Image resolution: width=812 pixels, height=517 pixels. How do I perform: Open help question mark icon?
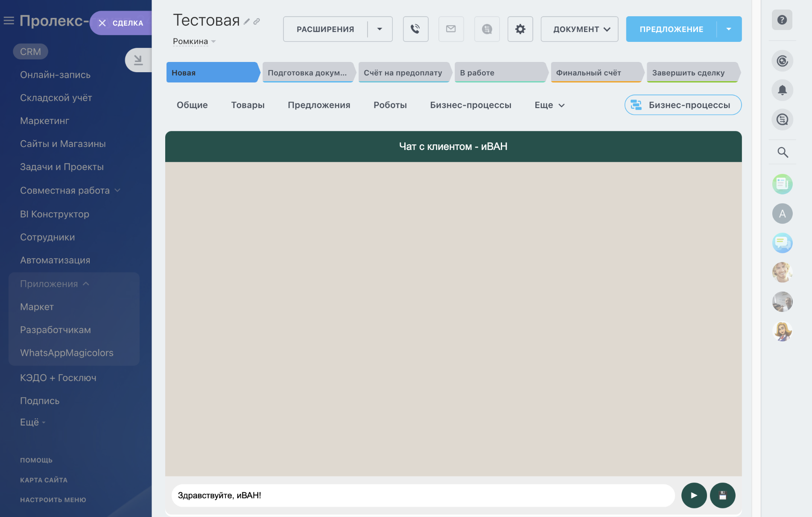pyautogui.click(x=782, y=20)
